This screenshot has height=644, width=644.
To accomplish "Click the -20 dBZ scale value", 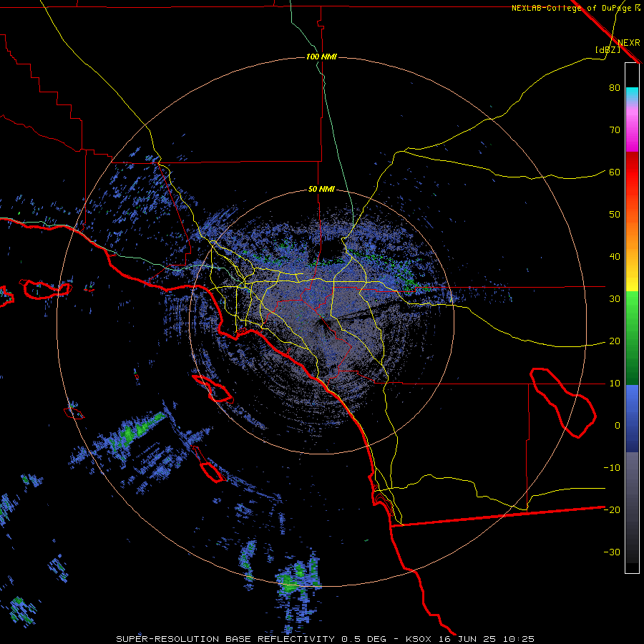I will pyautogui.click(x=612, y=509).
